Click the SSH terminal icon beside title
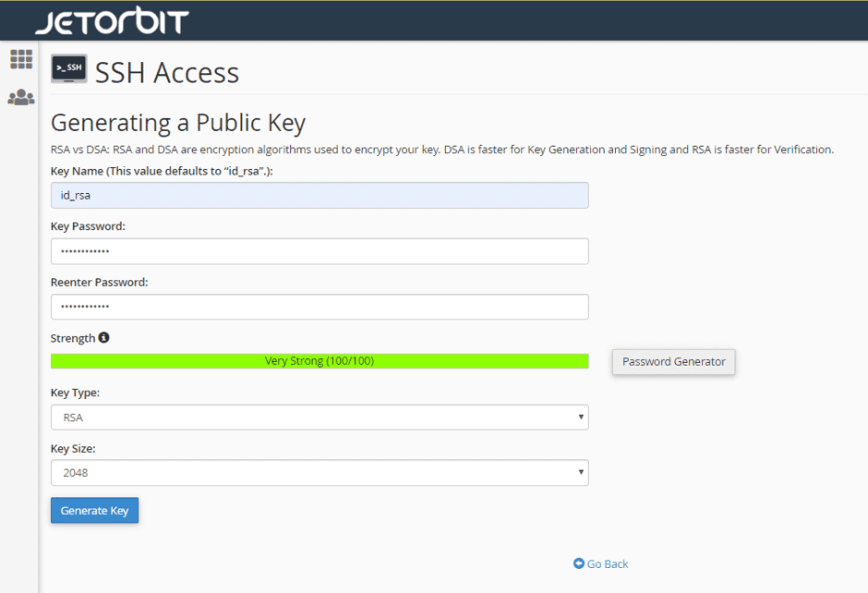 (x=69, y=68)
